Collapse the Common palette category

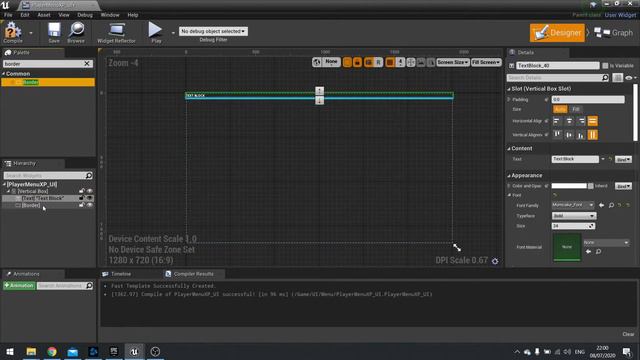[4, 74]
